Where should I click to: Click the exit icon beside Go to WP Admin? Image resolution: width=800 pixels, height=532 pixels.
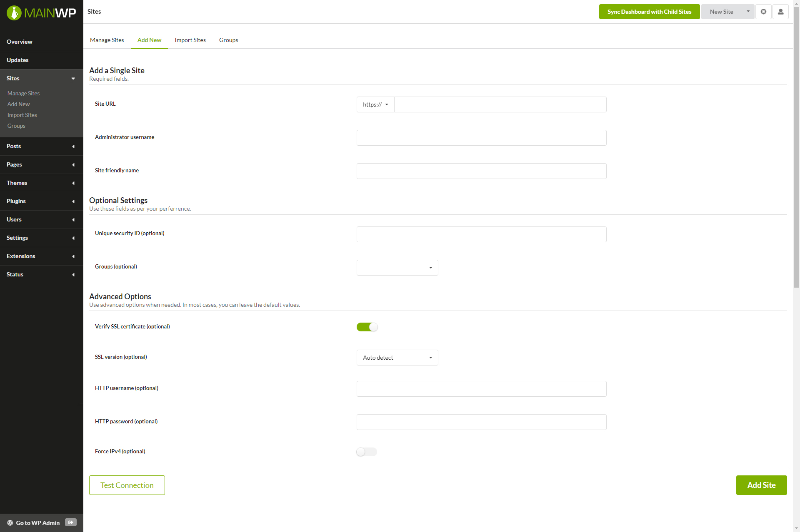coord(71,522)
